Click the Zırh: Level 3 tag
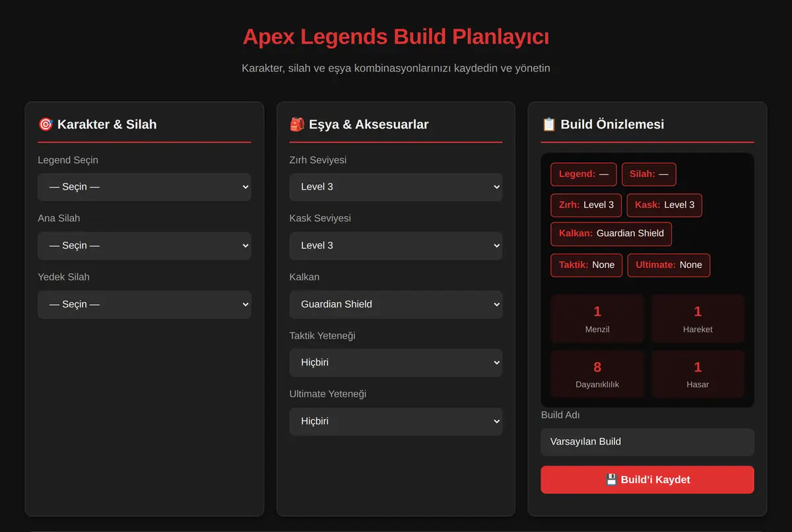 point(586,205)
